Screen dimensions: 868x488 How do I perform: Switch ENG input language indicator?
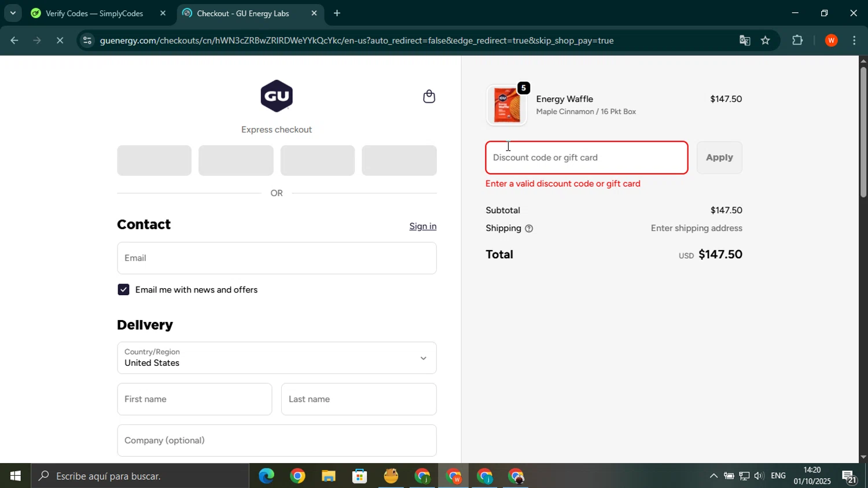click(778, 476)
